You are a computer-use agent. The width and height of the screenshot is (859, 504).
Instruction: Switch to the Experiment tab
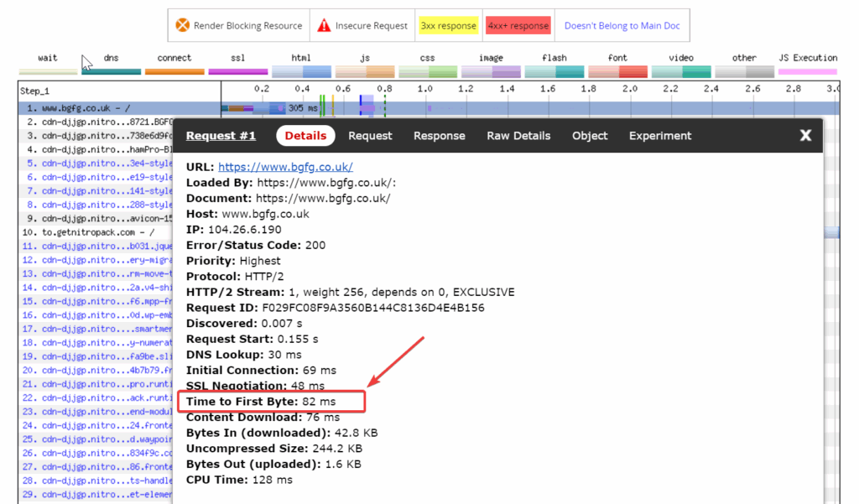[660, 136]
